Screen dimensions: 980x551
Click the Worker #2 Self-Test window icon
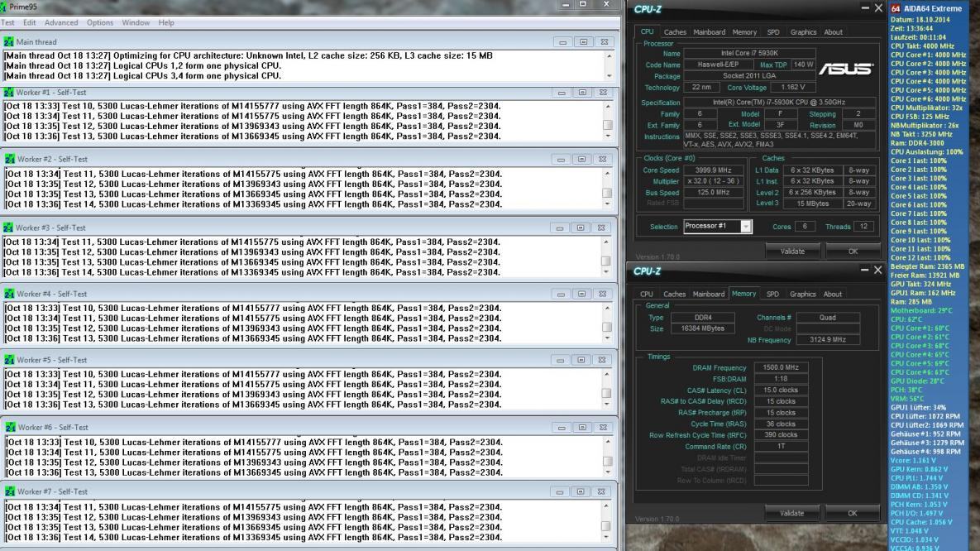pos(9,160)
